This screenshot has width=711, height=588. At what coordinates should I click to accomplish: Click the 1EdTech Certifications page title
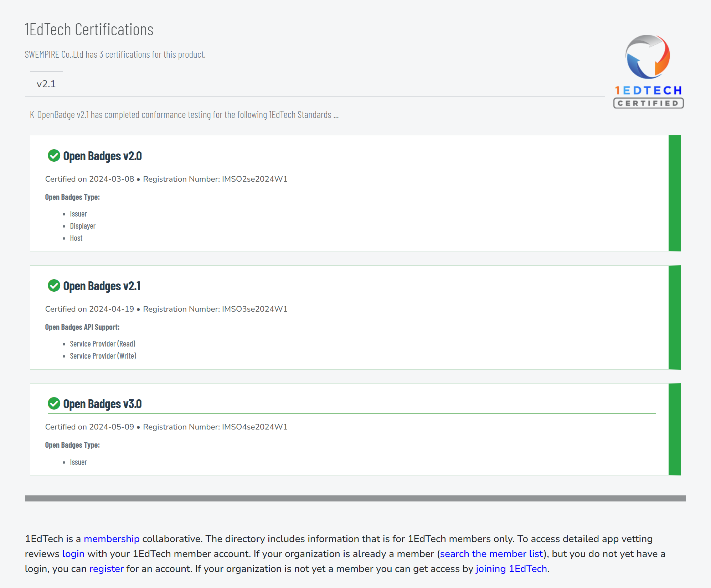click(89, 30)
